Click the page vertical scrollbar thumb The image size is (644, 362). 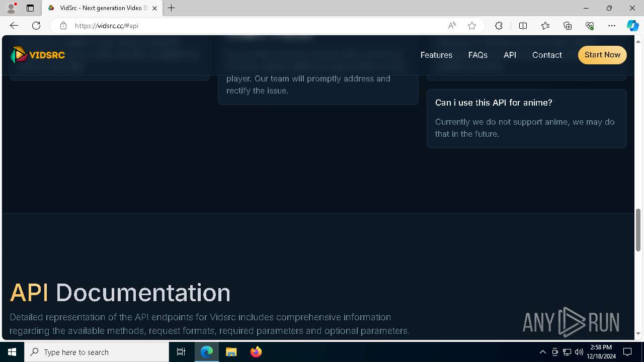[x=638, y=230]
